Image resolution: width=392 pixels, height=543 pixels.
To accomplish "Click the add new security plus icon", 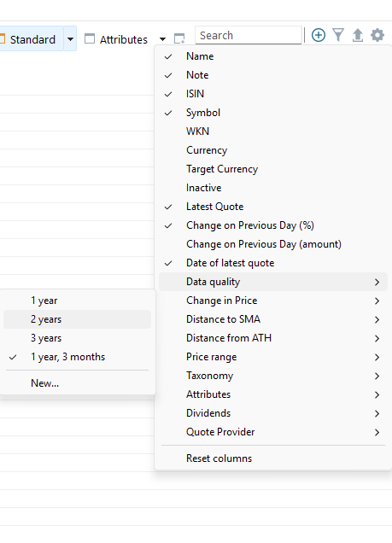I will click(319, 35).
